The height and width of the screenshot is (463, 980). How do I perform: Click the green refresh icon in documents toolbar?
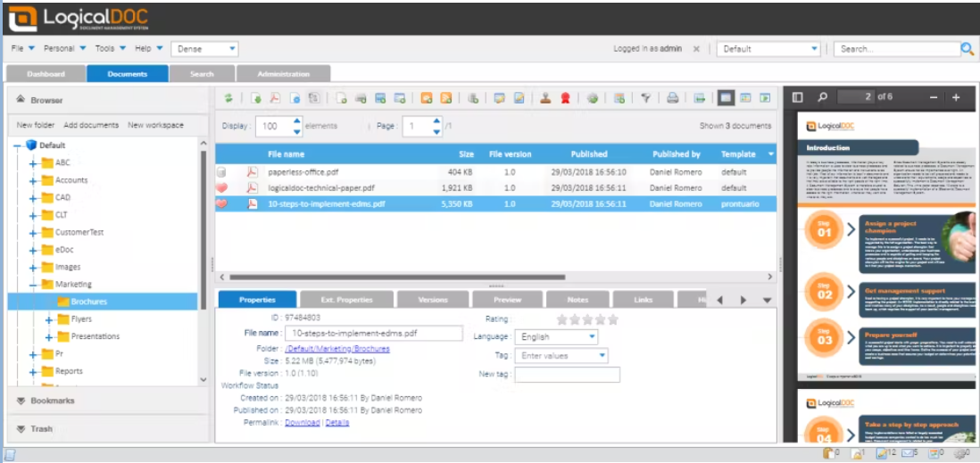pos(228,98)
